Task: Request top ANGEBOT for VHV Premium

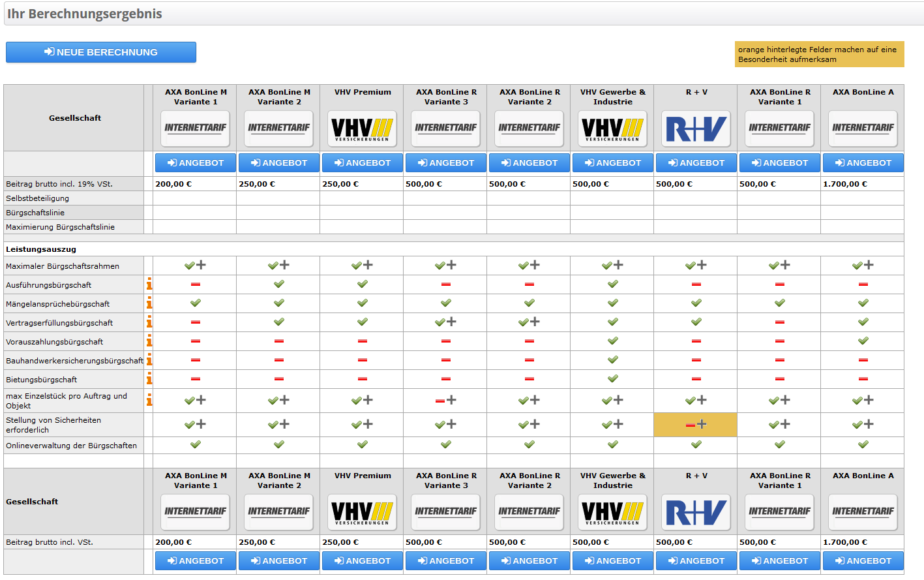Action: pos(363,162)
